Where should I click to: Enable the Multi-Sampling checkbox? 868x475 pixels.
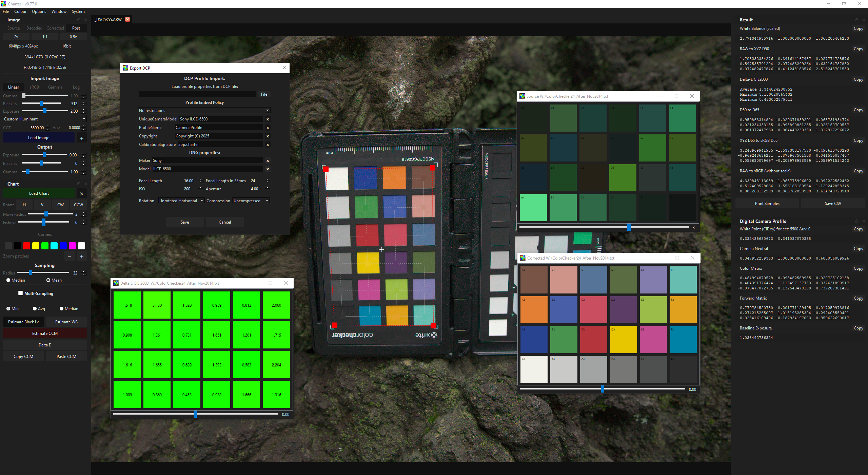[x=21, y=293]
